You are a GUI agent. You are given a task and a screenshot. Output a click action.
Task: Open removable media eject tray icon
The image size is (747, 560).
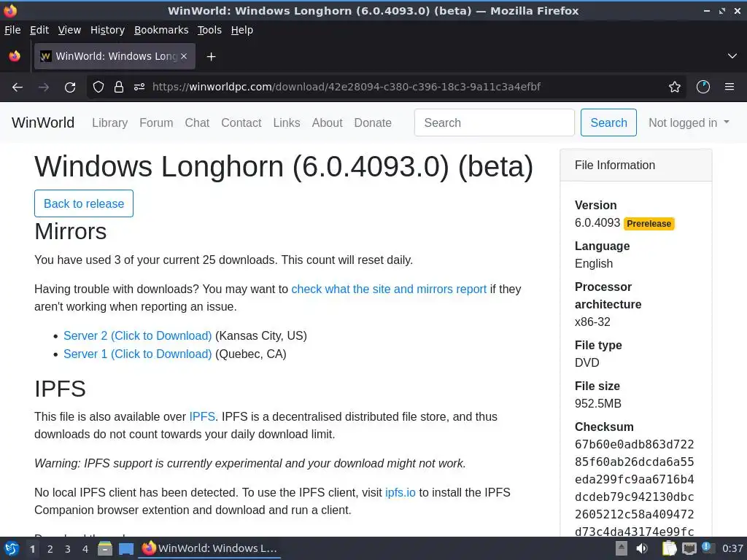coord(622,548)
